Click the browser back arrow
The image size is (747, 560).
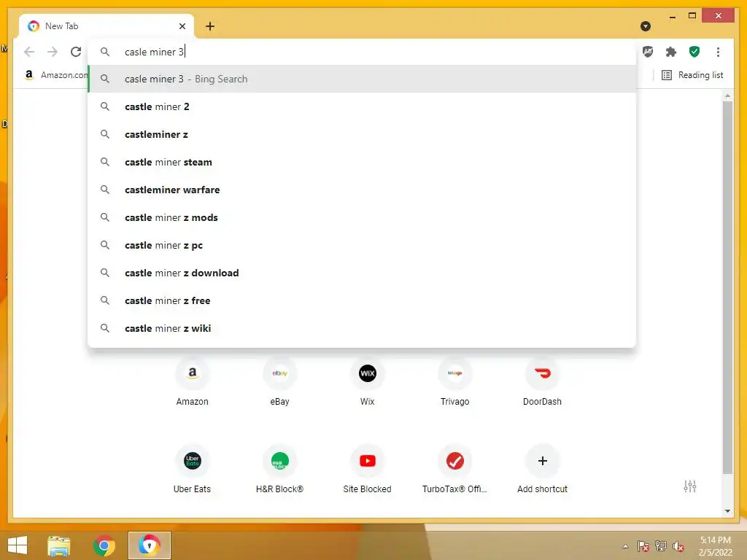pyautogui.click(x=29, y=52)
